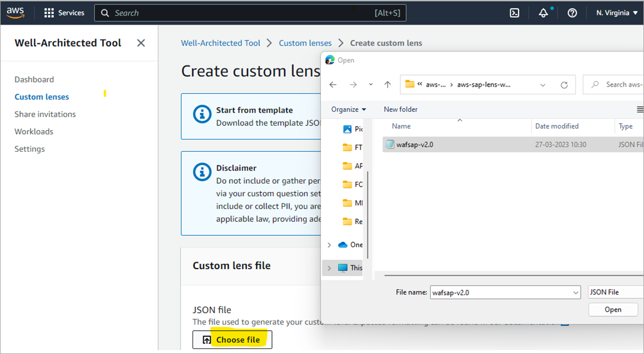Expand the OneDrive tree node
The image size is (644, 354).
329,245
